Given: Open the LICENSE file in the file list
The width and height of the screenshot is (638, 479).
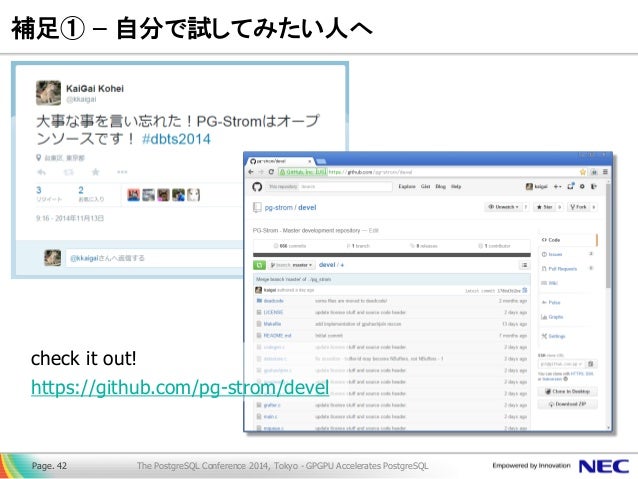Looking at the screenshot, I should click(273, 313).
